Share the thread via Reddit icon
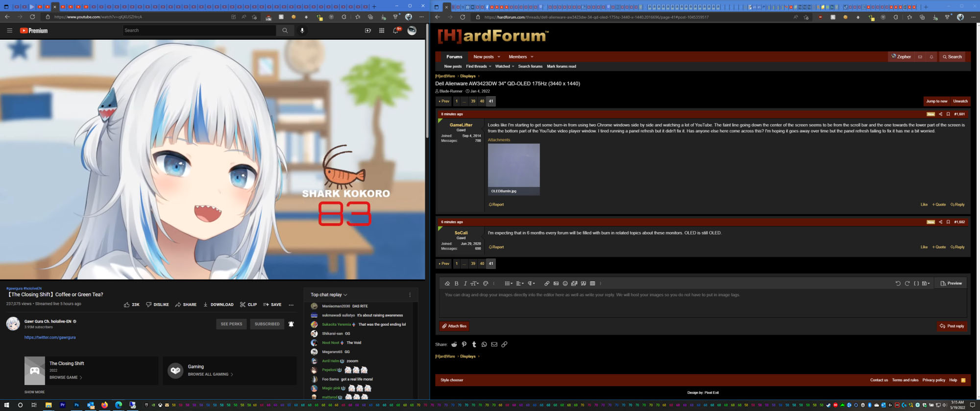The height and width of the screenshot is (411, 980). tap(454, 344)
